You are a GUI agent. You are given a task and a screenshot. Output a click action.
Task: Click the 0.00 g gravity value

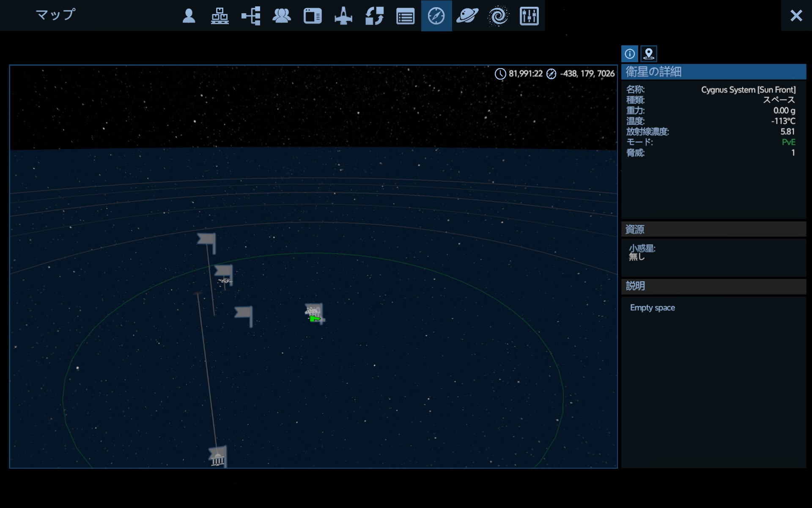(784, 110)
